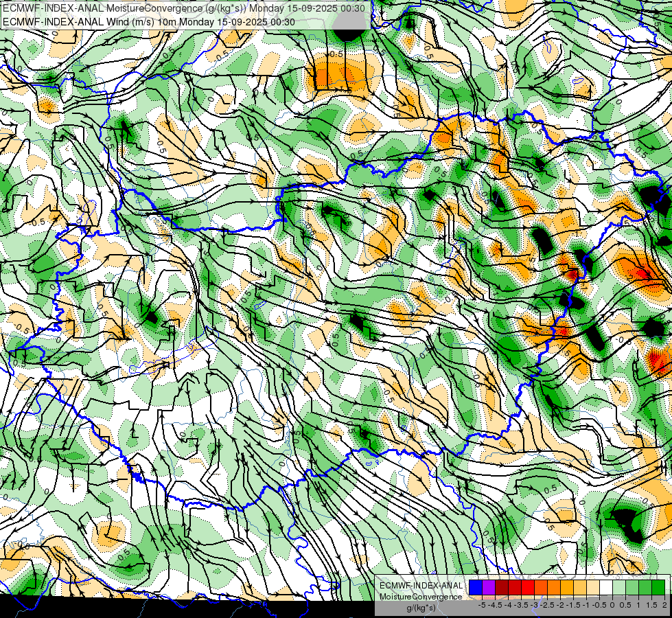
Task: Click the MoistureConvergence title line at top
Action: pyautogui.click(x=184, y=8)
